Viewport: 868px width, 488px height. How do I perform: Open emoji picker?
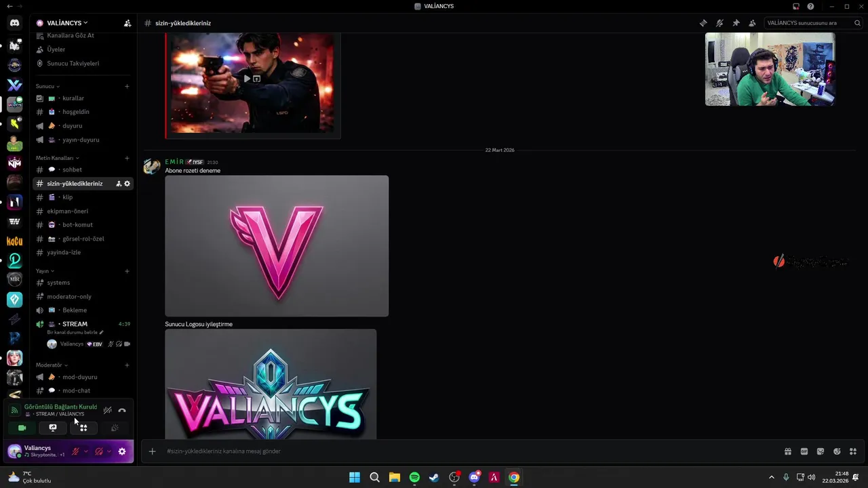[x=837, y=451]
